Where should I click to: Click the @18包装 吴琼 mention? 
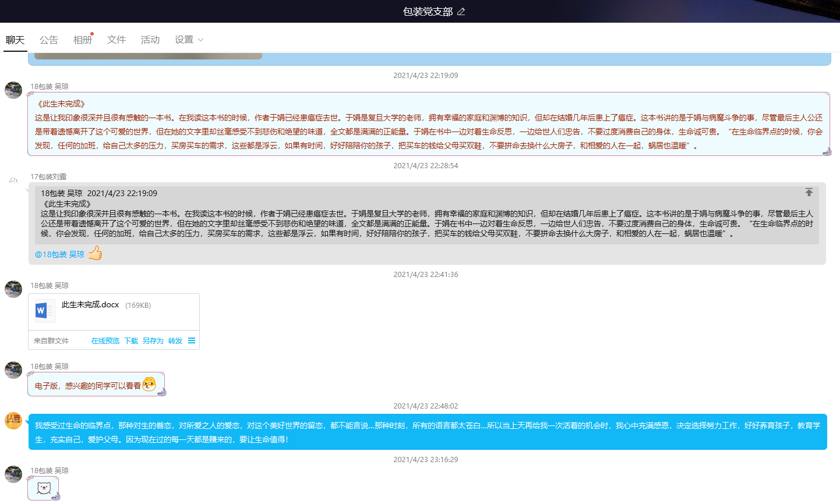tap(59, 254)
